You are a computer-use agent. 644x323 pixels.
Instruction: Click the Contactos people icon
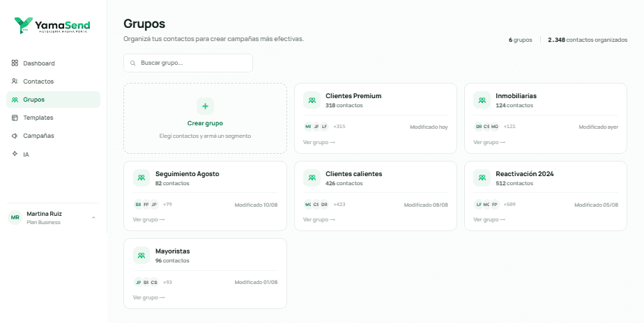click(15, 81)
